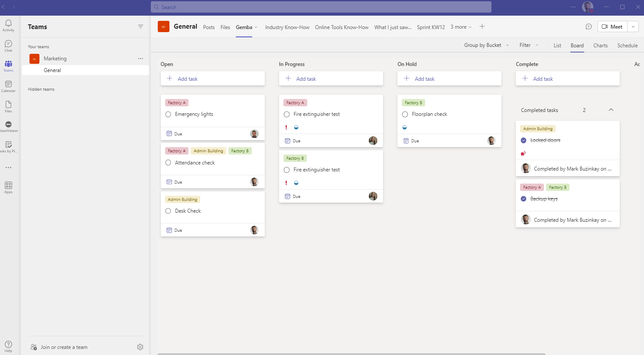Open the Online Tools Know-How tab
The width and height of the screenshot is (644, 355).
pyautogui.click(x=342, y=27)
